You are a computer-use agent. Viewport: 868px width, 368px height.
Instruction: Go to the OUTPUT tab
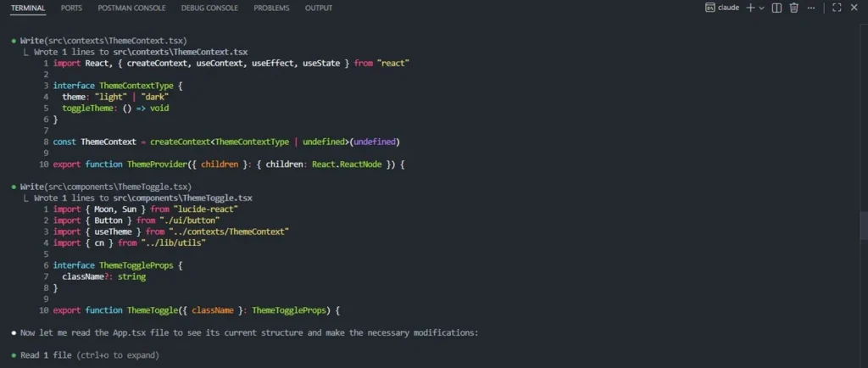(319, 8)
